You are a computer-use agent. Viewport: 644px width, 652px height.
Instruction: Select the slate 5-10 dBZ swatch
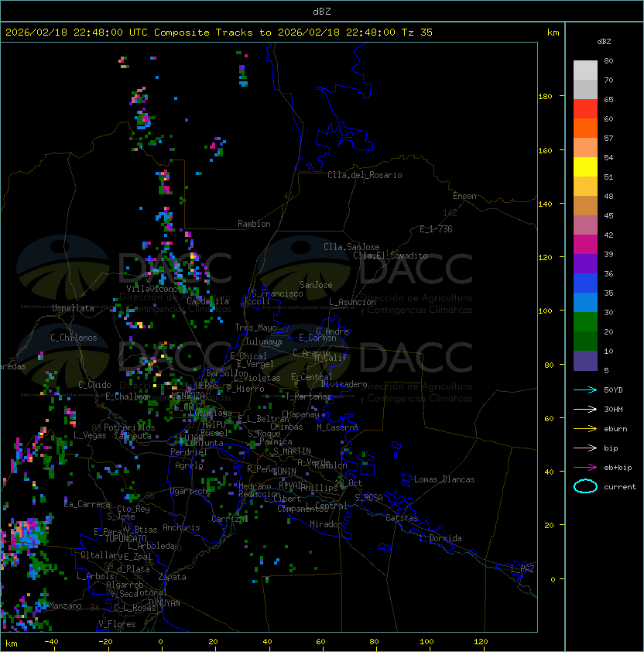coord(585,361)
